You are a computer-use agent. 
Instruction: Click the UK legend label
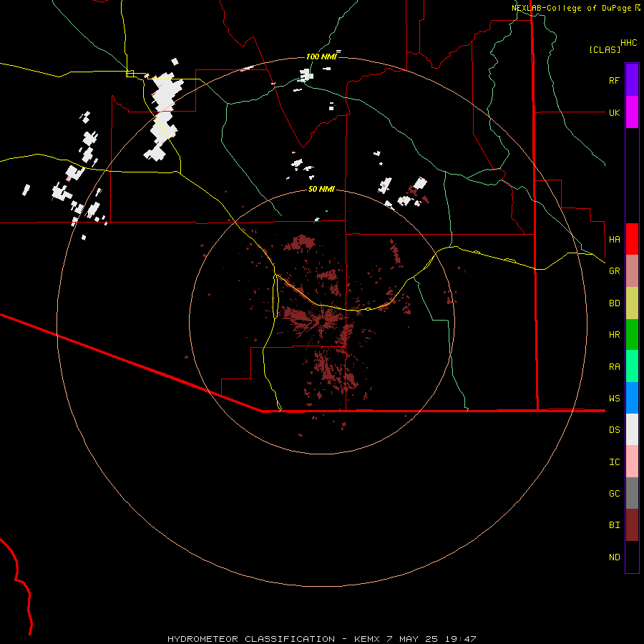[615, 112]
